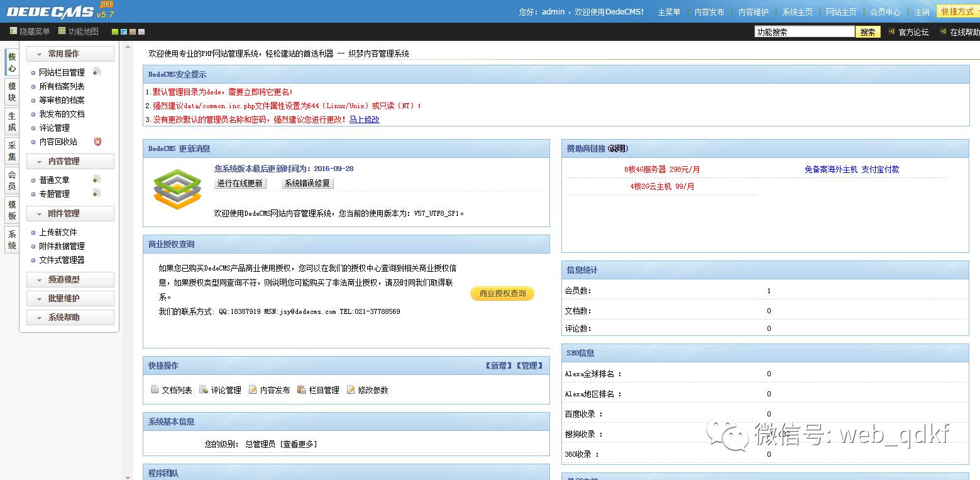Switch to the 系统 vertical tab

click(x=12, y=239)
